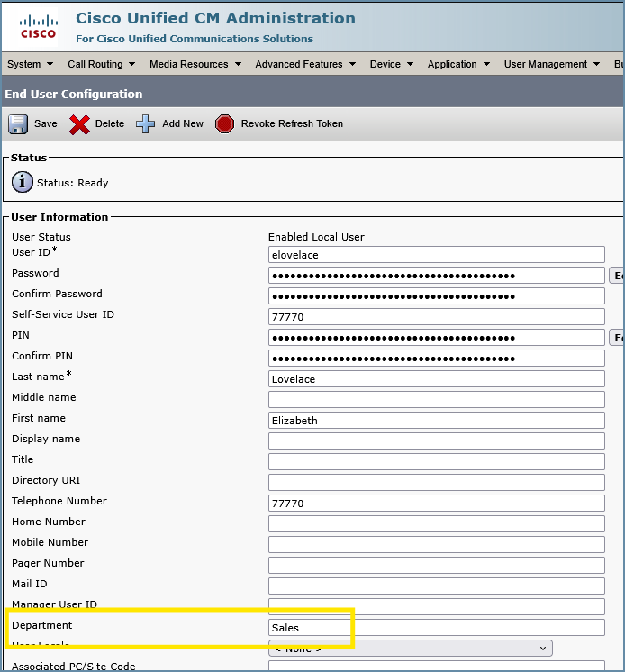Click the Confirm PIN field
Viewport: 625px width, 672px height.
437,359
